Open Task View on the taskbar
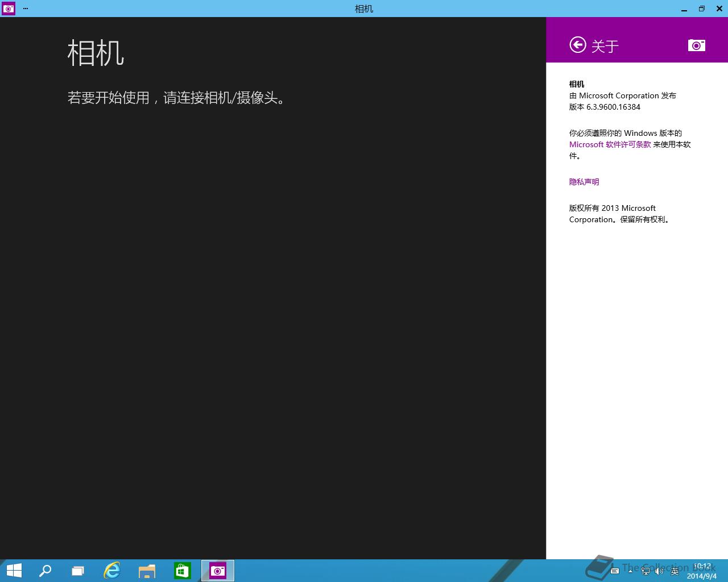This screenshot has width=728, height=582. point(78,571)
